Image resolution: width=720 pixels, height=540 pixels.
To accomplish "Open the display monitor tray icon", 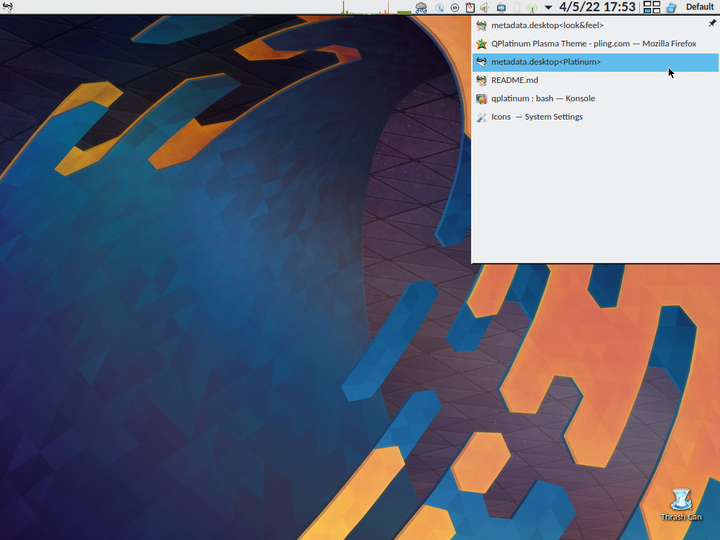I will 501,7.
